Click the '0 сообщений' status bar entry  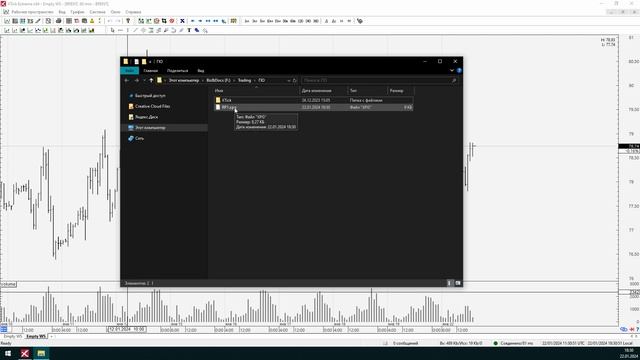(405, 343)
